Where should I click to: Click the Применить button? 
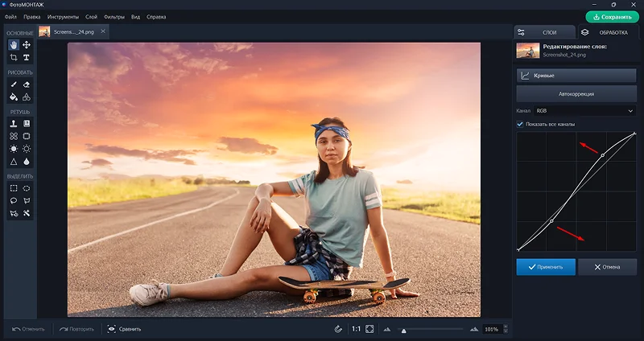(546, 267)
